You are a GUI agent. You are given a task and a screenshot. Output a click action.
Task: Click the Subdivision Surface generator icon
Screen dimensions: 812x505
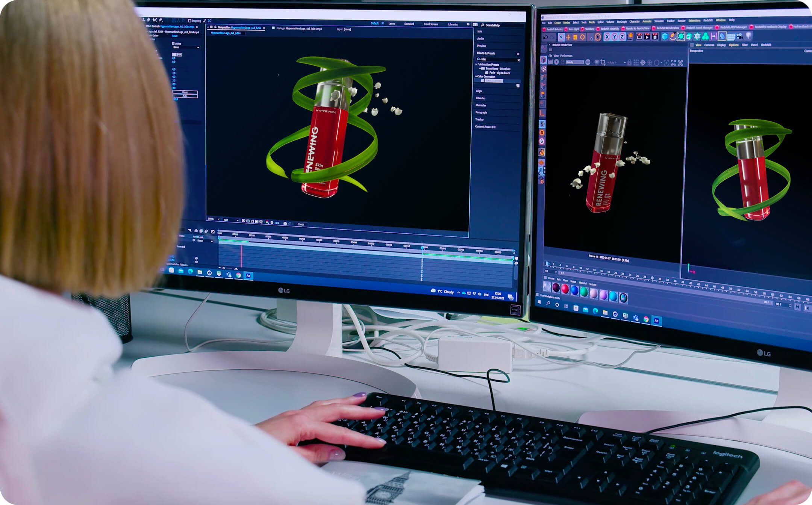(681, 36)
